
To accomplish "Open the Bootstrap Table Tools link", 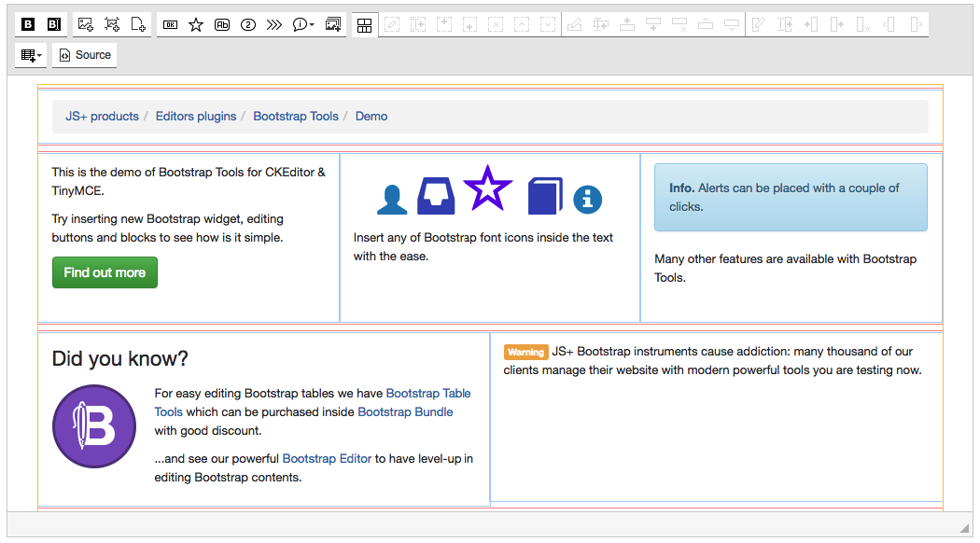I will point(427,394).
